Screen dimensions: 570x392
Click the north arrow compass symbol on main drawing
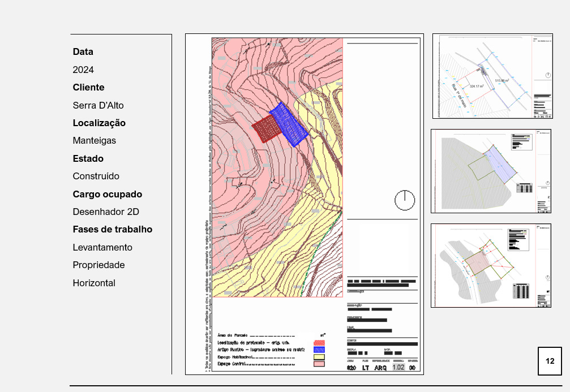coord(405,200)
